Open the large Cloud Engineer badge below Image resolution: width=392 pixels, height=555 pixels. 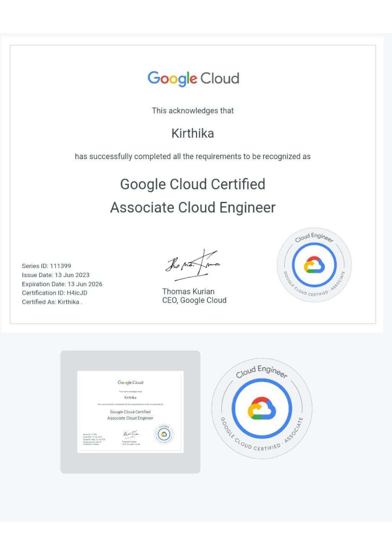click(x=262, y=408)
